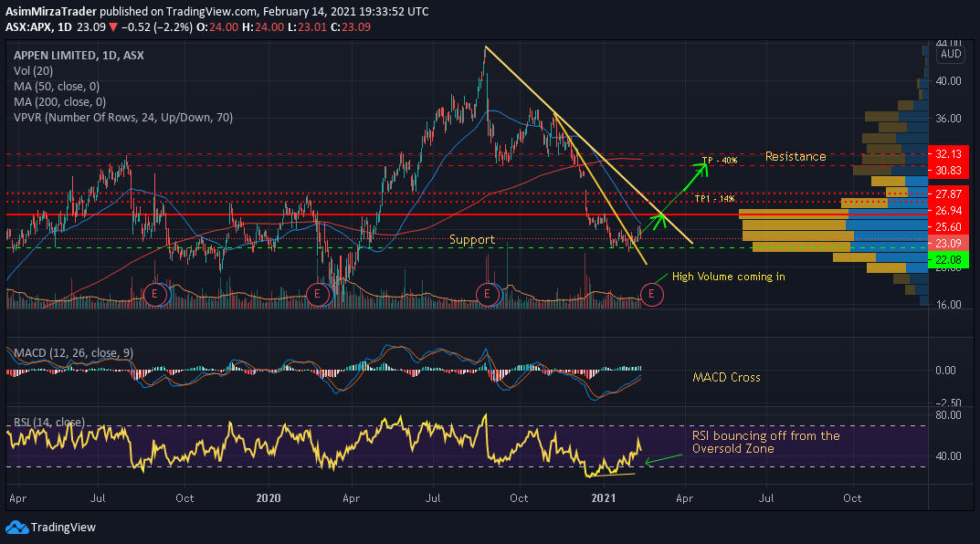Select the RSI bouncing off Oversold Zone note
The height and width of the screenshot is (544, 980).
coord(765,442)
